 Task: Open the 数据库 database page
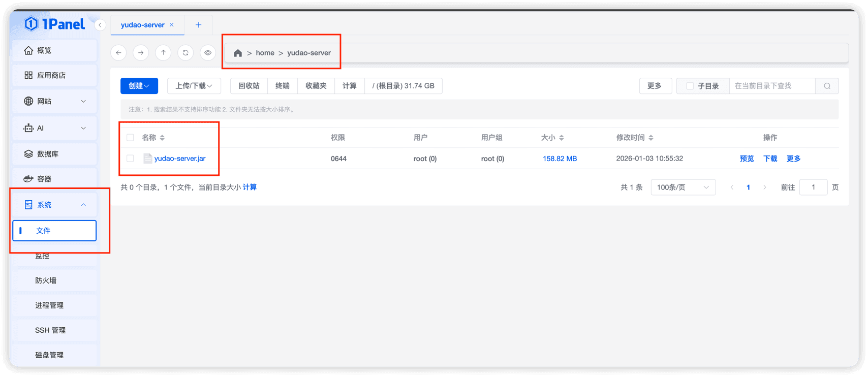coord(54,154)
